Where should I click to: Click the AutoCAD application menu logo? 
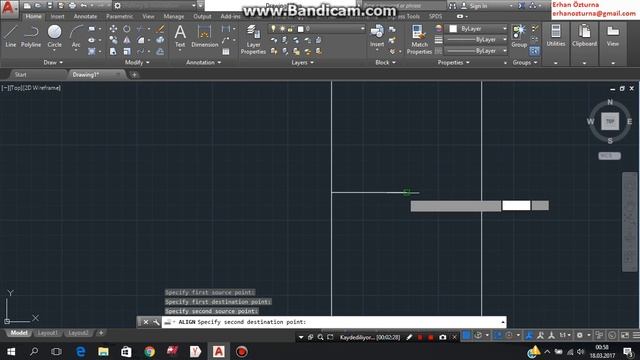pos(8,8)
